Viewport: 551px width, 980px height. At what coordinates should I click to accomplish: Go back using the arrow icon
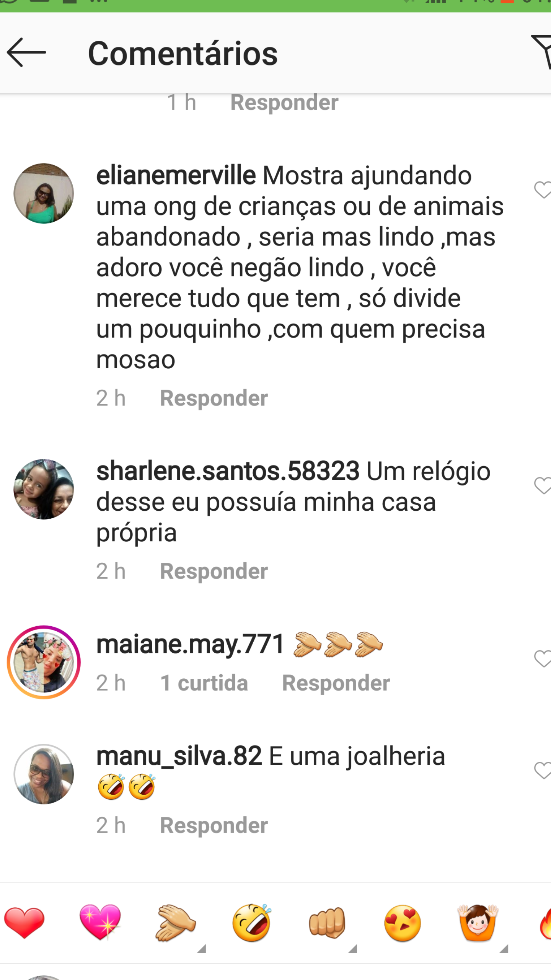click(26, 52)
